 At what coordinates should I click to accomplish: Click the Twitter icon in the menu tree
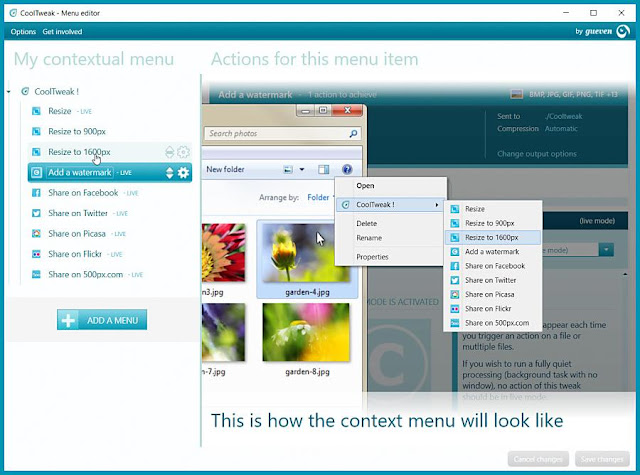[36, 213]
